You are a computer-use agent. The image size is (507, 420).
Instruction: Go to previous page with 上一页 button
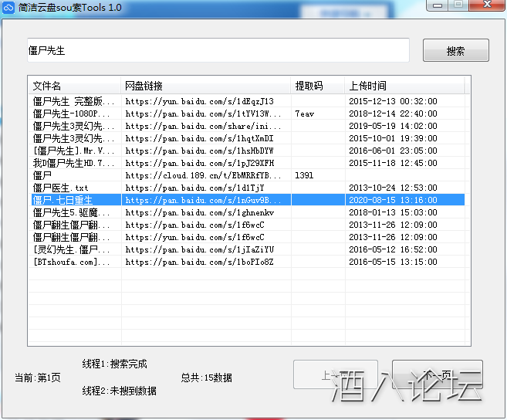pyautogui.click(x=335, y=376)
